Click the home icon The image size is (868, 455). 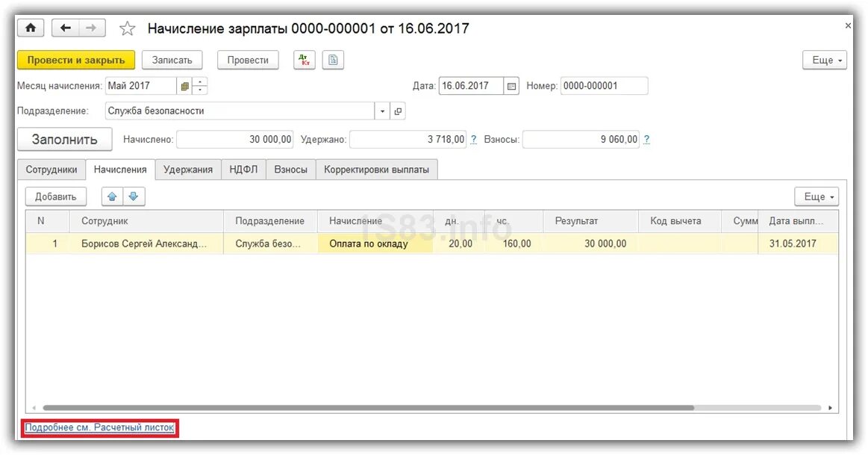30,27
